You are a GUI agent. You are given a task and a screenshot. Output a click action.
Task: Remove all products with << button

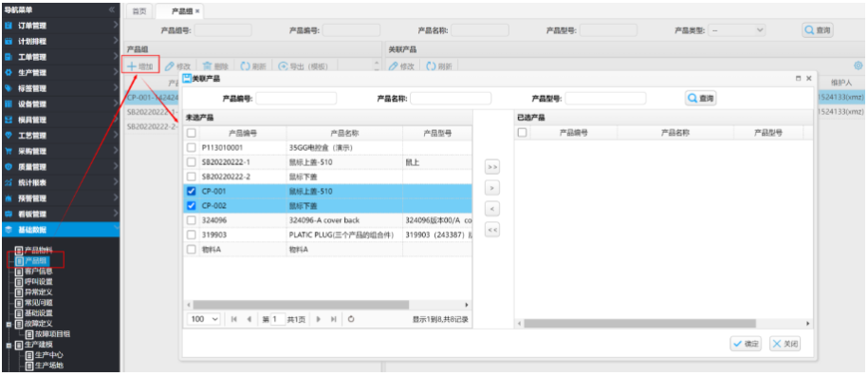point(492,230)
